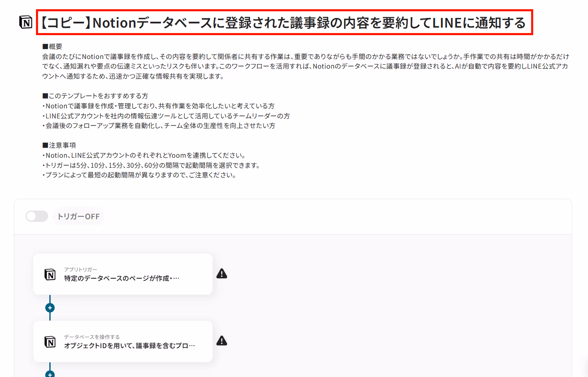Click the ■このテンプレートをおすすめする方 heading

pos(95,96)
